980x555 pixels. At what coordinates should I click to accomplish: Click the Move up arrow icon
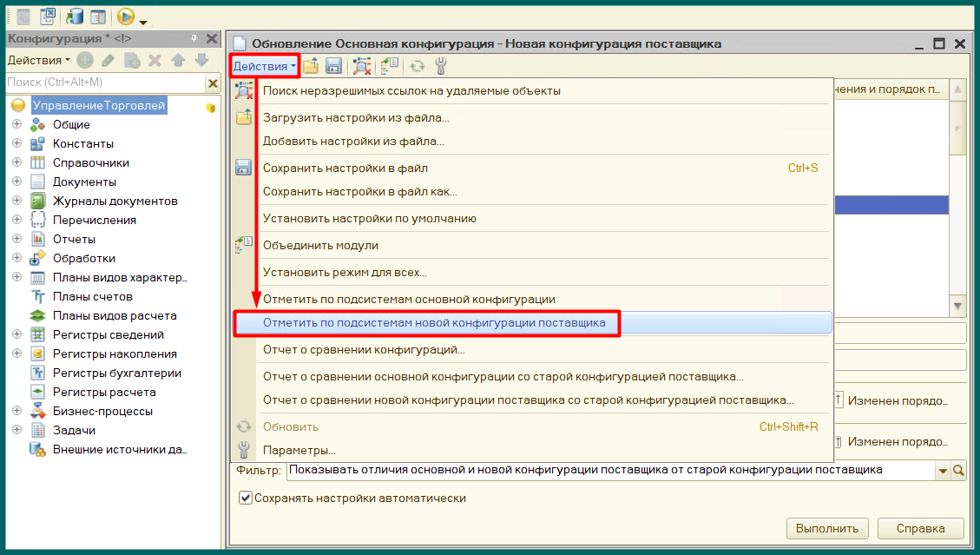click(x=178, y=60)
